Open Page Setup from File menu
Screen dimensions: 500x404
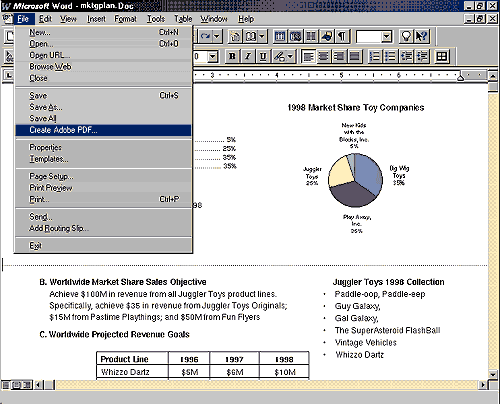pyautogui.click(x=103, y=176)
